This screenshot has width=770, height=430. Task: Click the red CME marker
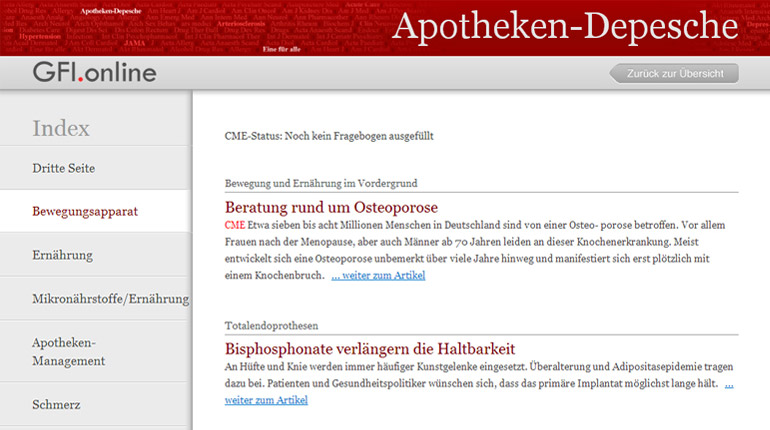[235, 225]
